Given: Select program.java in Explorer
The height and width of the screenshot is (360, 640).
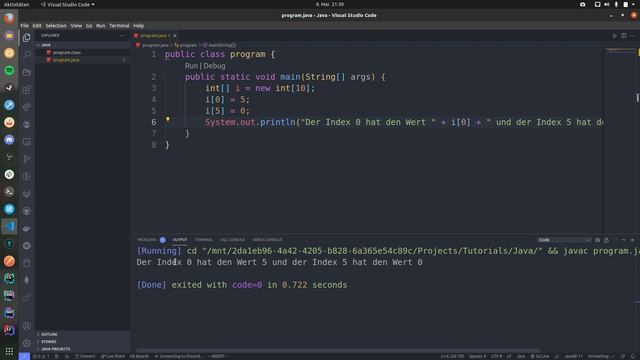Looking at the screenshot, I should click(x=66, y=60).
